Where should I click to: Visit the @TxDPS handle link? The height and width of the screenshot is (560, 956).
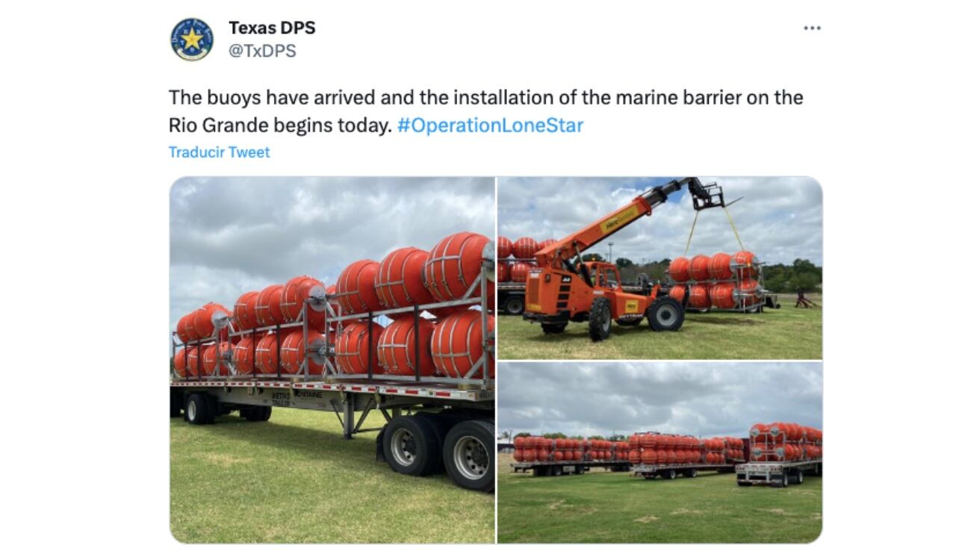(x=262, y=51)
